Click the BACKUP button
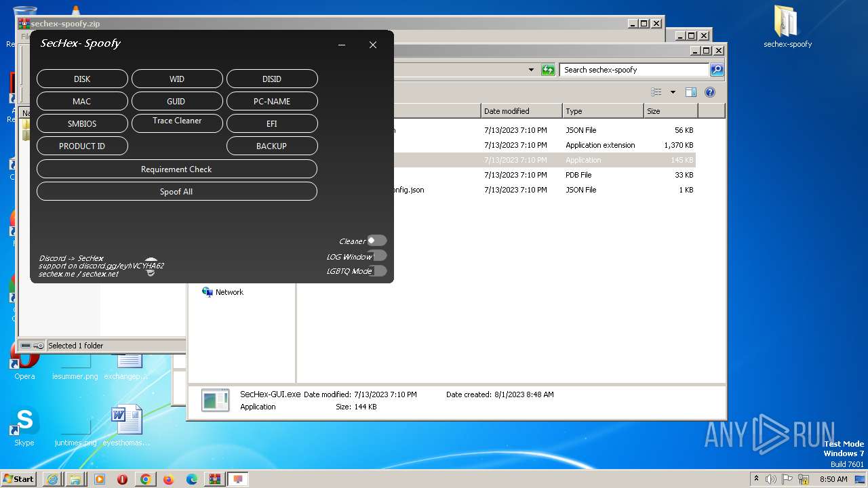The width and height of the screenshot is (868, 488). pyautogui.click(x=272, y=146)
